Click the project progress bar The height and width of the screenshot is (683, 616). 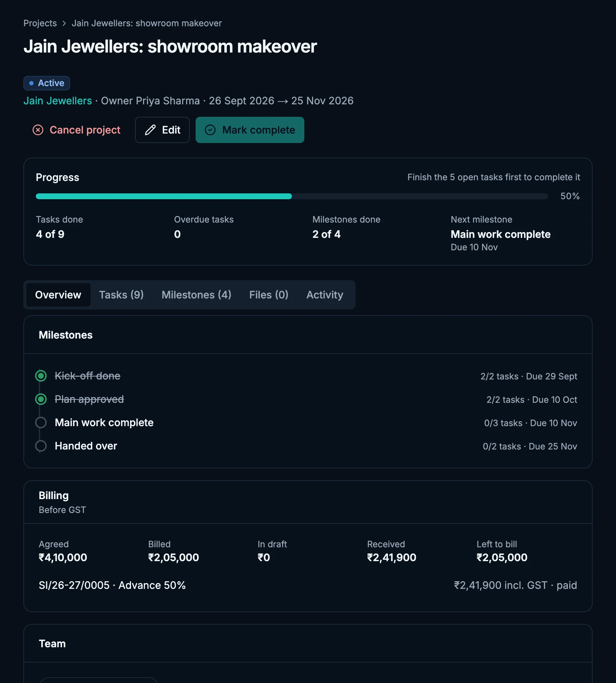click(292, 196)
